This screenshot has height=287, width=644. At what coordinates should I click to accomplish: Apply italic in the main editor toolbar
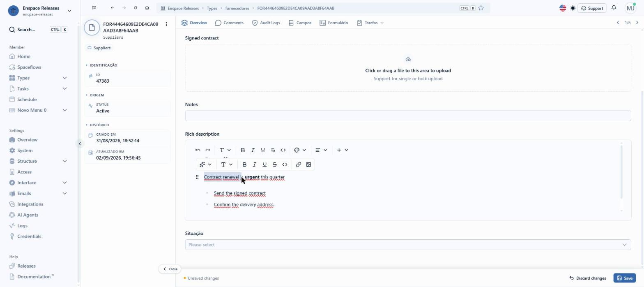click(253, 150)
